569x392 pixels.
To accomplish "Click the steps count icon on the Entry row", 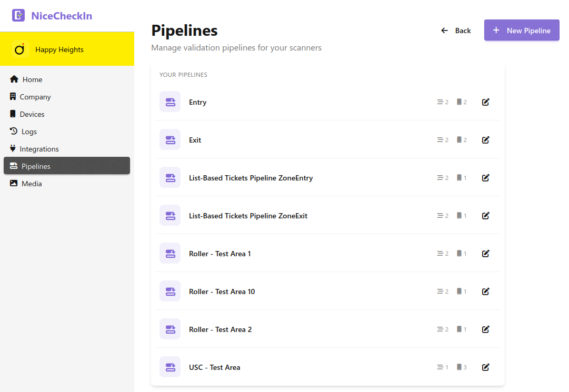I will (440, 102).
